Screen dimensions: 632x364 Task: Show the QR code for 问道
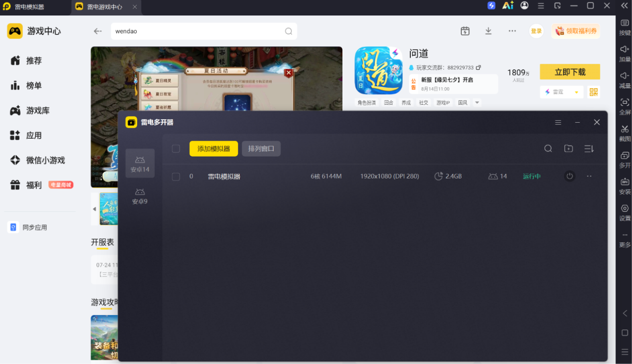click(x=594, y=92)
